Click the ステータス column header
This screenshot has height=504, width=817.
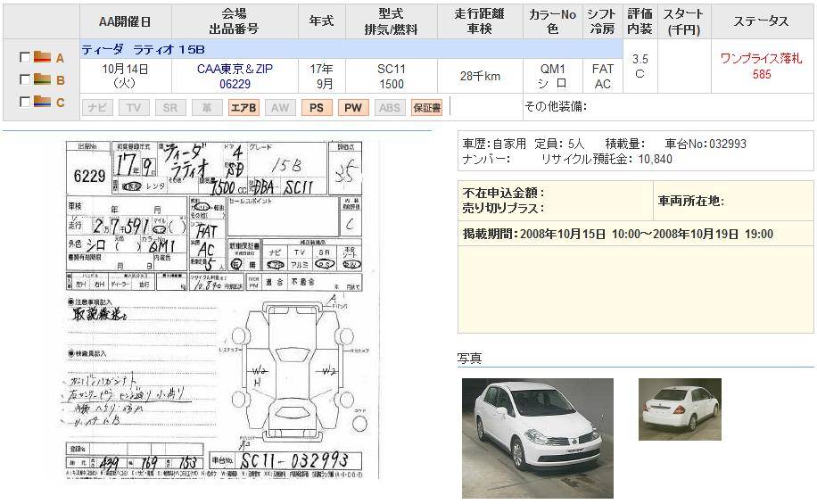tap(761, 21)
